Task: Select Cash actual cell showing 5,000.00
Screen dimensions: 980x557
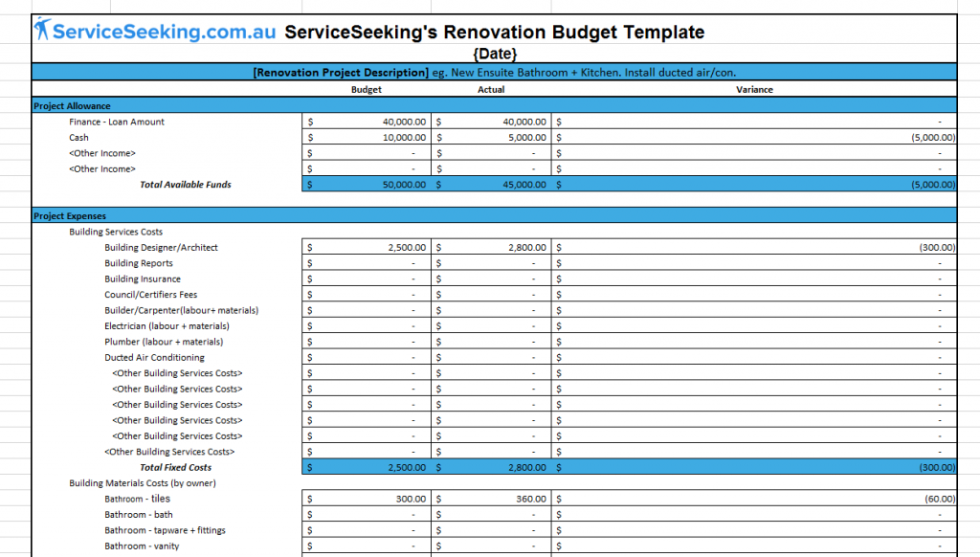Action: [491, 138]
